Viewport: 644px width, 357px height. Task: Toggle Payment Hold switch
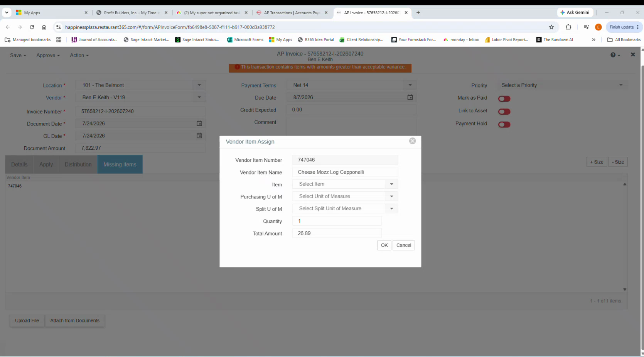point(504,124)
